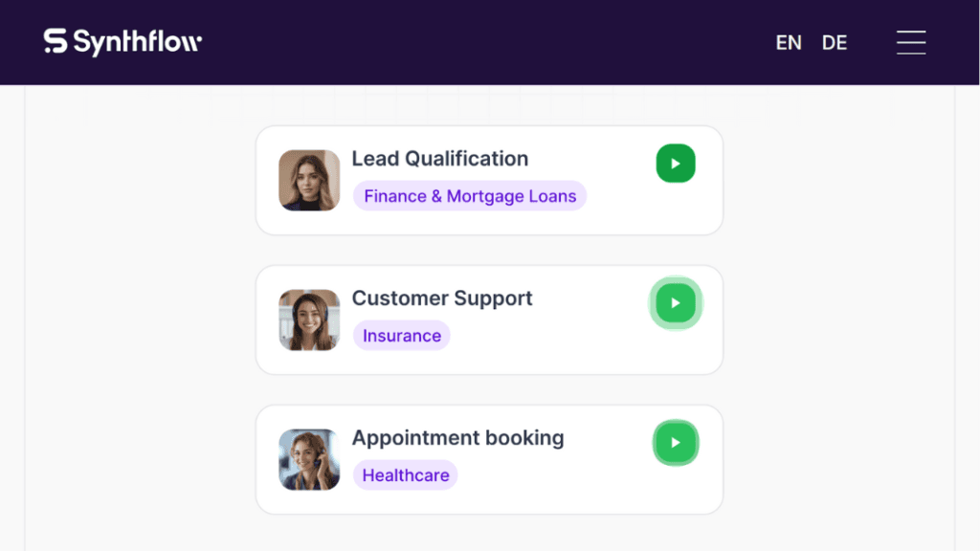Select the Healthcare tag

[406, 475]
